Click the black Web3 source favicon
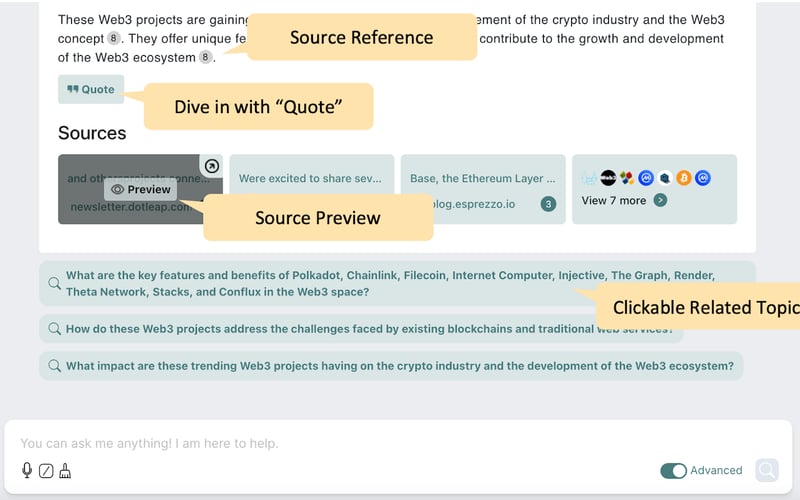 608,178
